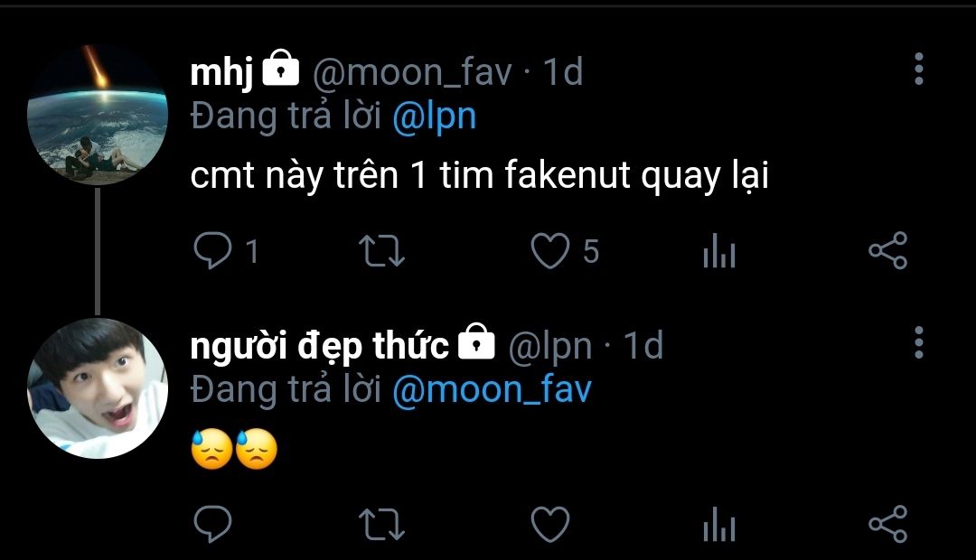Retweet the mhj fakenut tweet
976x560 pixels.
point(382,252)
